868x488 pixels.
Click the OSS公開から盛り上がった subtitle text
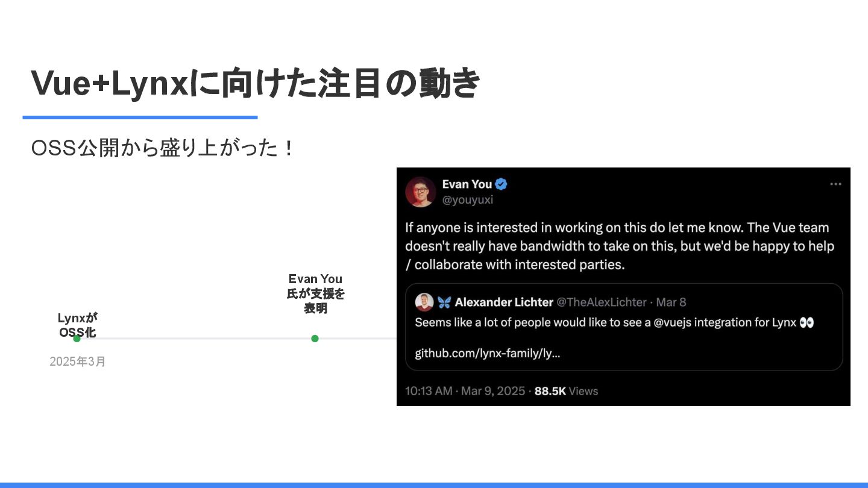pyautogui.click(x=162, y=148)
